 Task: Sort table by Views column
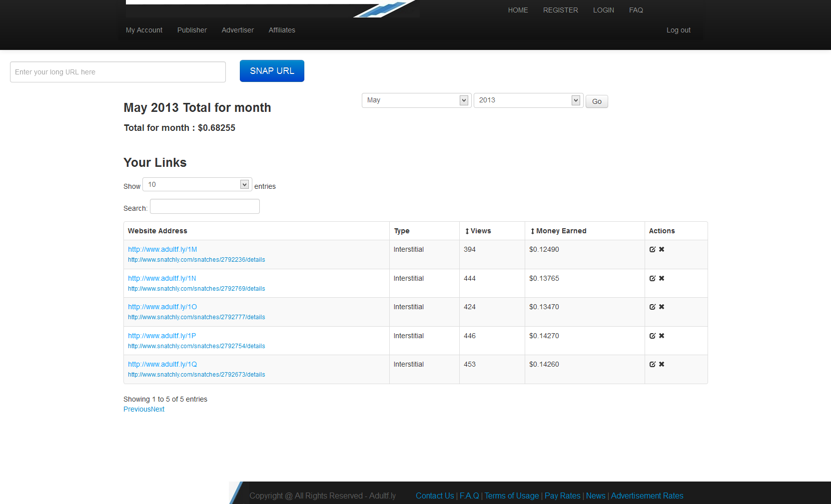tap(478, 231)
